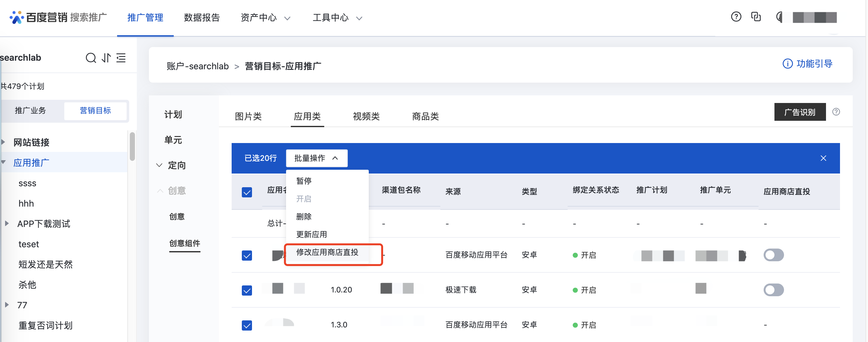Toggle 应用商店直投 switch for 极速下载 row

point(773,290)
